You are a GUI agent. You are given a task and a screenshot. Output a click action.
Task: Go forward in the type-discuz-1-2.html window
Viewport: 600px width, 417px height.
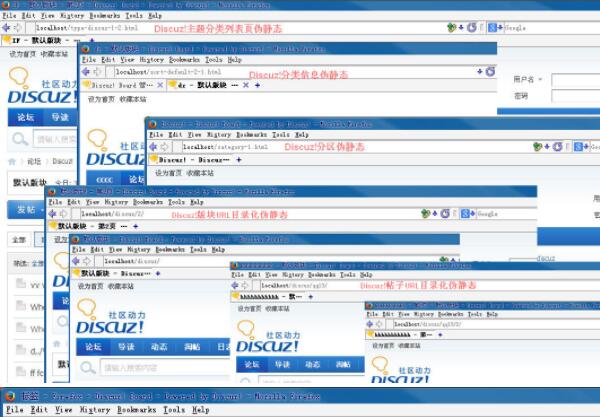coord(18,28)
